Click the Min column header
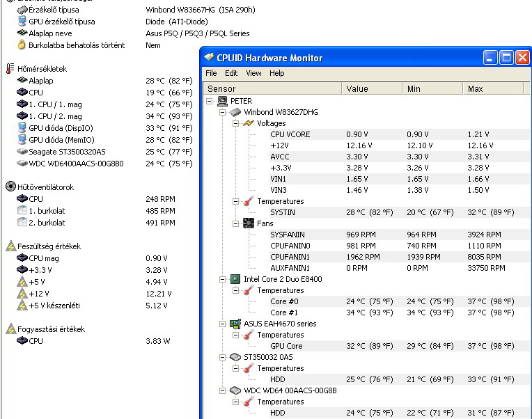The width and height of the screenshot is (532, 419). pos(433,88)
